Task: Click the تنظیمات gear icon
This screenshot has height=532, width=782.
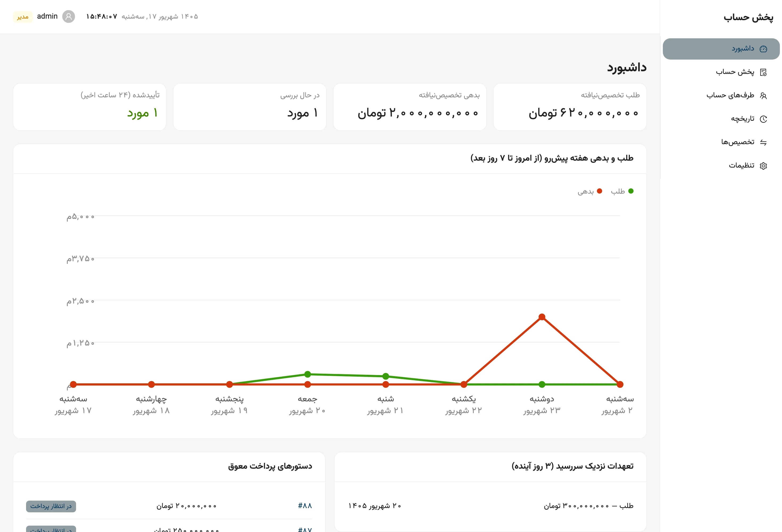Action: click(x=763, y=165)
